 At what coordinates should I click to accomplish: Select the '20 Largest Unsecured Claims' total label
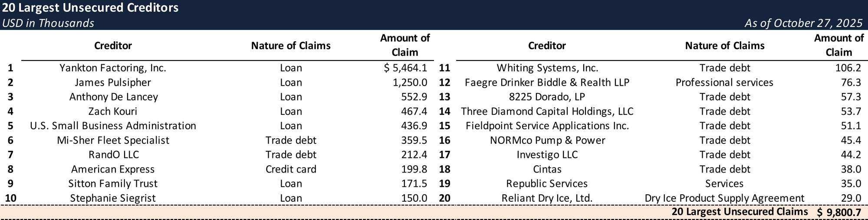740,212
